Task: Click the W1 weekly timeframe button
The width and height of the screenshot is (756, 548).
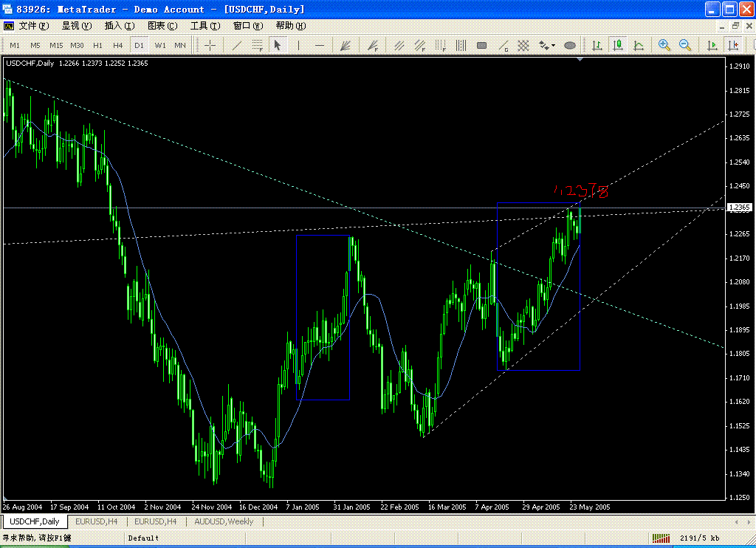Action: coord(159,45)
